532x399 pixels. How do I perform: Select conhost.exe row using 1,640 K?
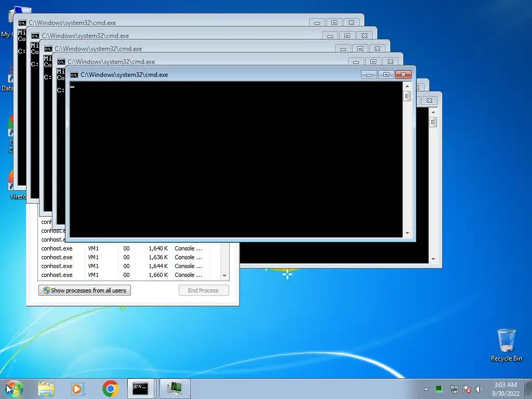[x=129, y=248]
